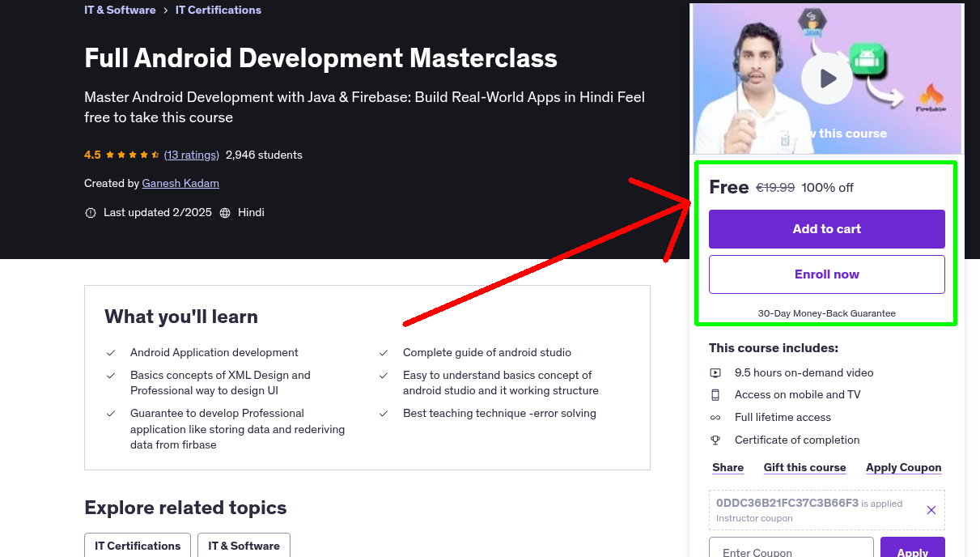Screen dimensions: 980x557
Task: Click the Free price label
Action: point(729,187)
